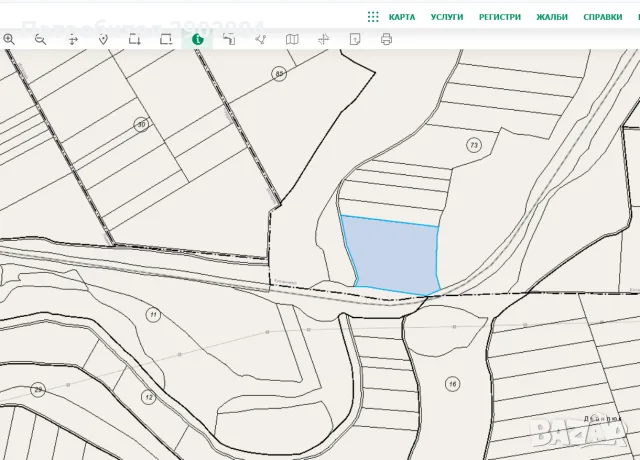Viewport: 640px width, 460px height.
Task: Click the blue highlighted land parcel
Action: coord(393,255)
